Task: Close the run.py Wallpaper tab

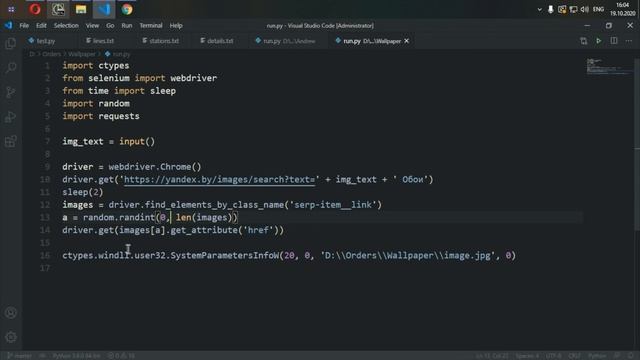Action: (407, 41)
